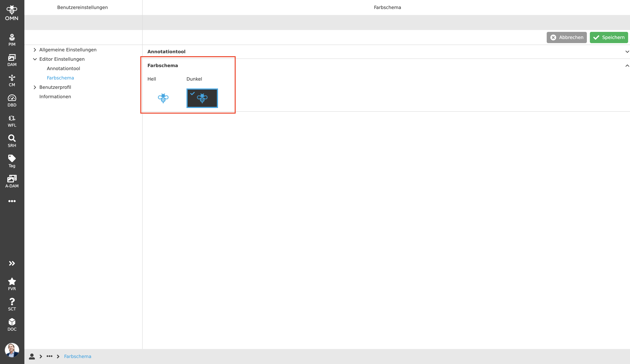630x364 pixels.
Task: Select Informationen in settings tree
Action: pyautogui.click(x=55, y=97)
